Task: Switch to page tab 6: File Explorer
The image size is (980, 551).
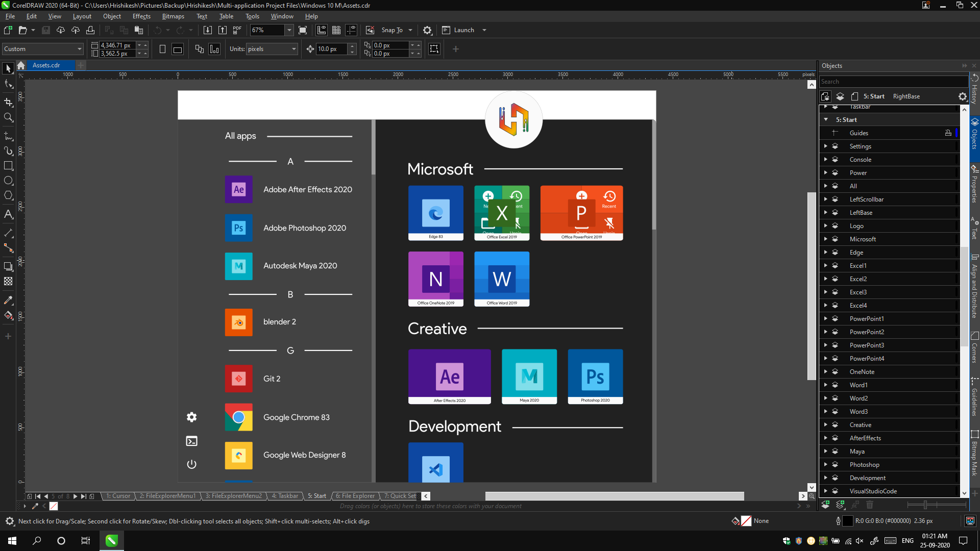Action: click(355, 496)
